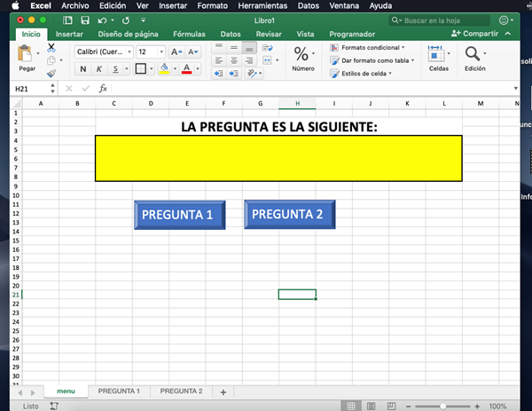Open the Calibri font name dropdown
The image size is (532, 411).
(129, 52)
